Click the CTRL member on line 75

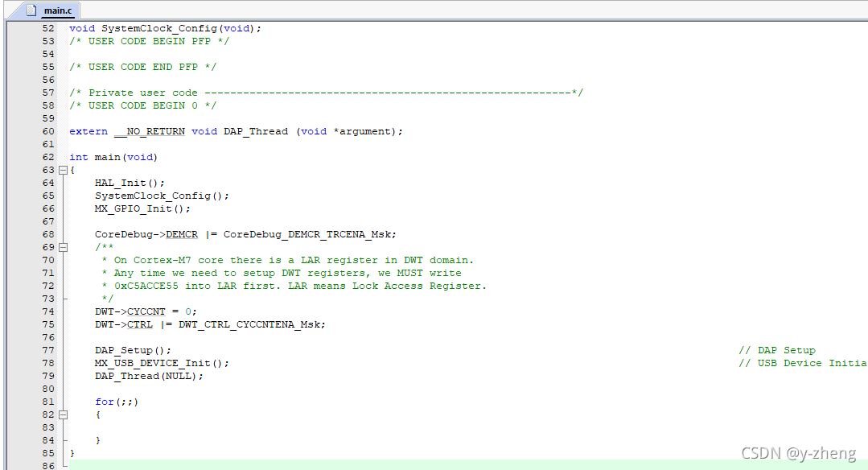click(139, 324)
